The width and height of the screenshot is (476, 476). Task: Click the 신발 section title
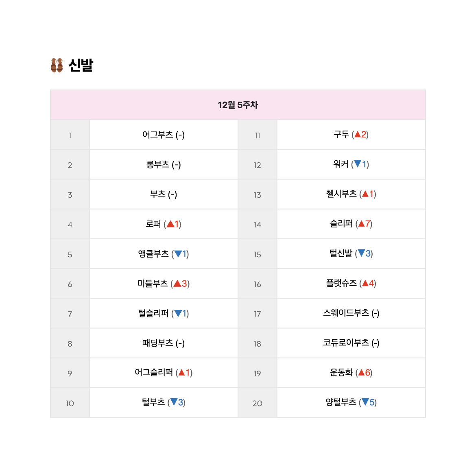pos(81,65)
